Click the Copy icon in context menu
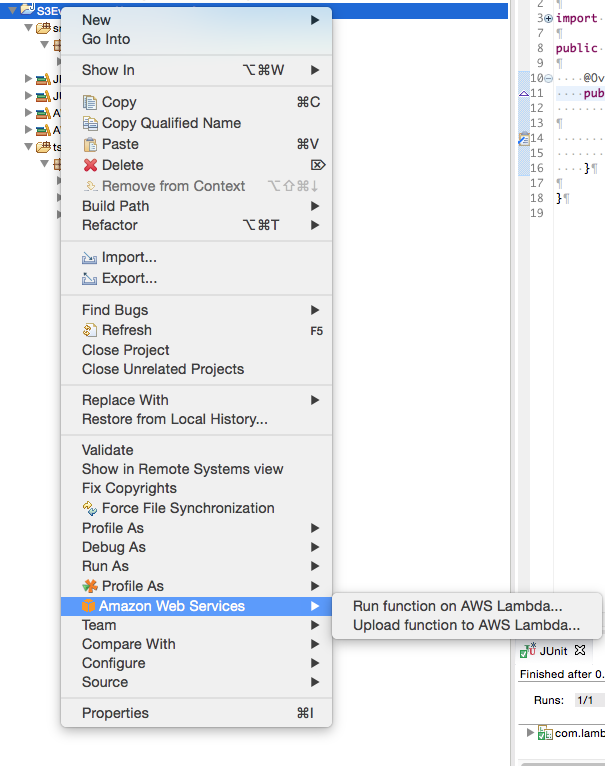Image resolution: width=605 pixels, height=766 pixels. pyautogui.click(x=90, y=102)
